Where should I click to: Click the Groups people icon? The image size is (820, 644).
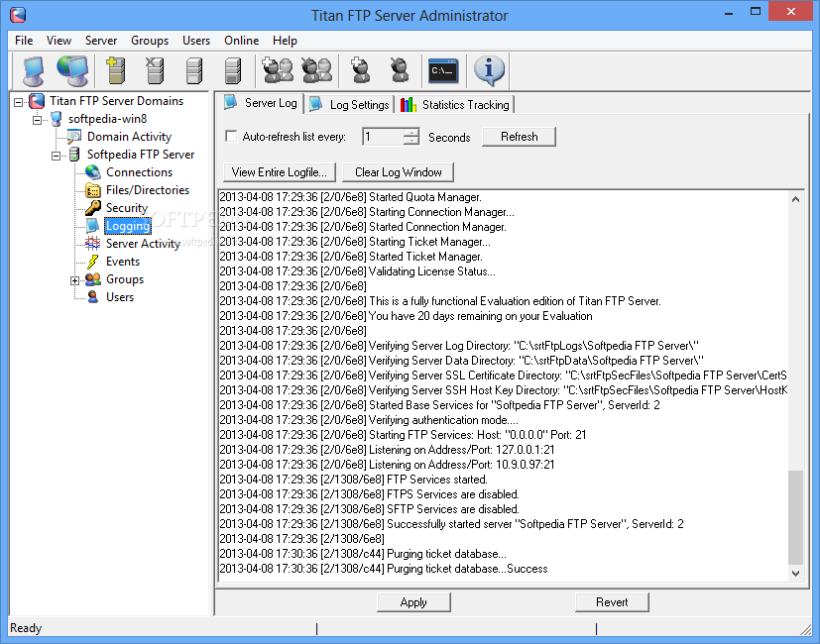click(x=93, y=279)
